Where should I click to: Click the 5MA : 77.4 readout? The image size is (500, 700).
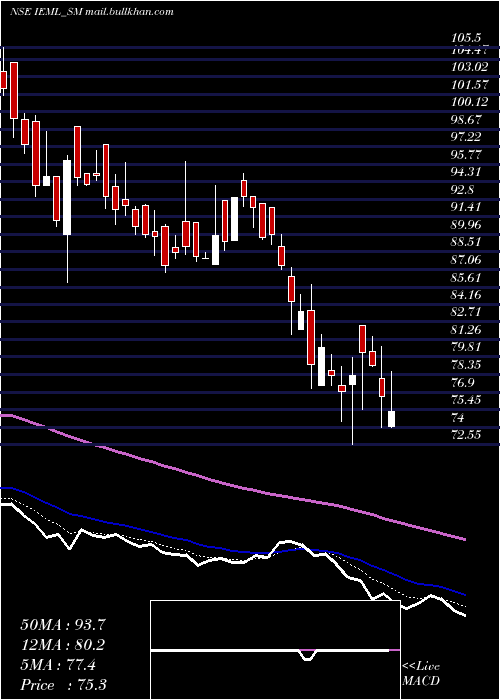coord(58,665)
